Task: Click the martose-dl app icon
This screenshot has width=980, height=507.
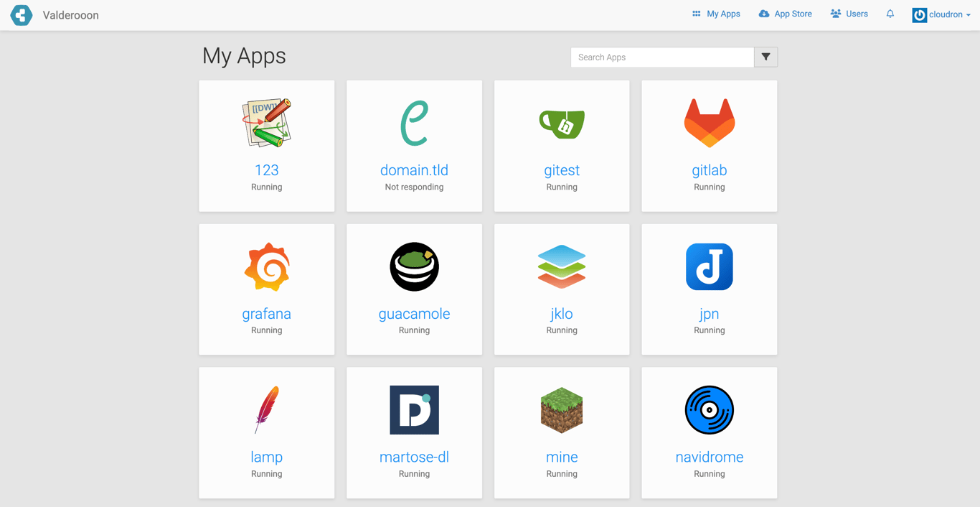Action: pos(414,410)
